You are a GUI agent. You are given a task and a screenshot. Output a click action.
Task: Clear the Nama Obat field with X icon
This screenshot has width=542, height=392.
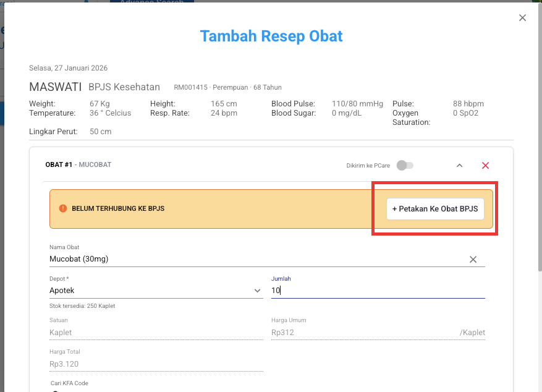pos(473,259)
